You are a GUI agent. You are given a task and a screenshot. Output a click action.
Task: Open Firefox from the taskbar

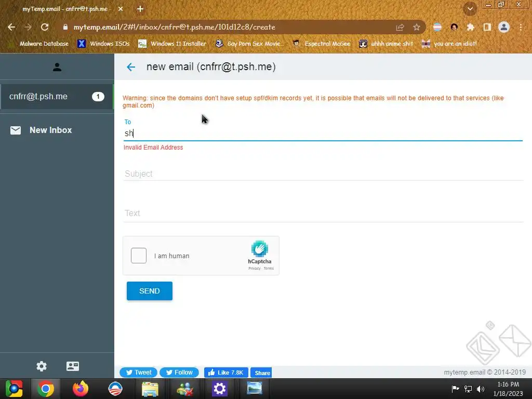(81, 389)
